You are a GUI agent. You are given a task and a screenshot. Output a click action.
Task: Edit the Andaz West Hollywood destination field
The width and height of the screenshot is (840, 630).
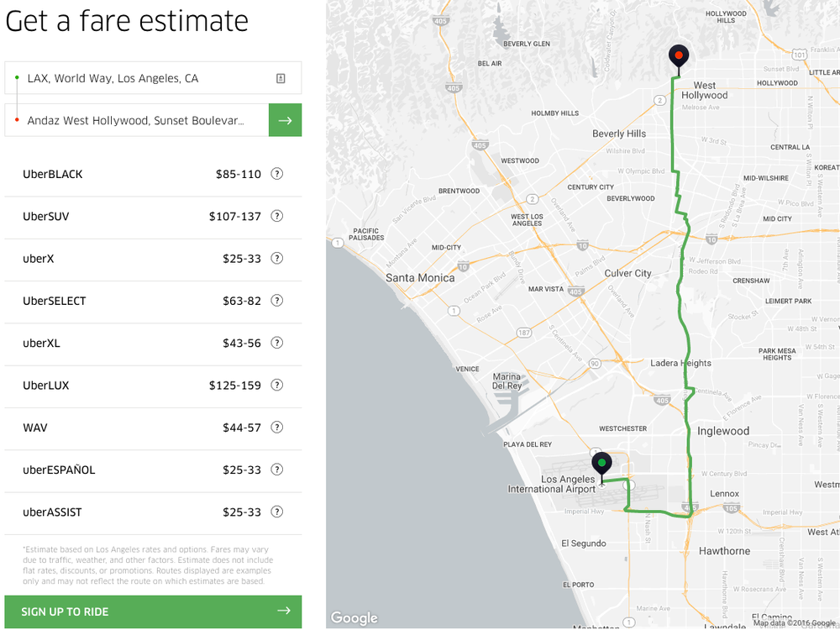pos(134,120)
